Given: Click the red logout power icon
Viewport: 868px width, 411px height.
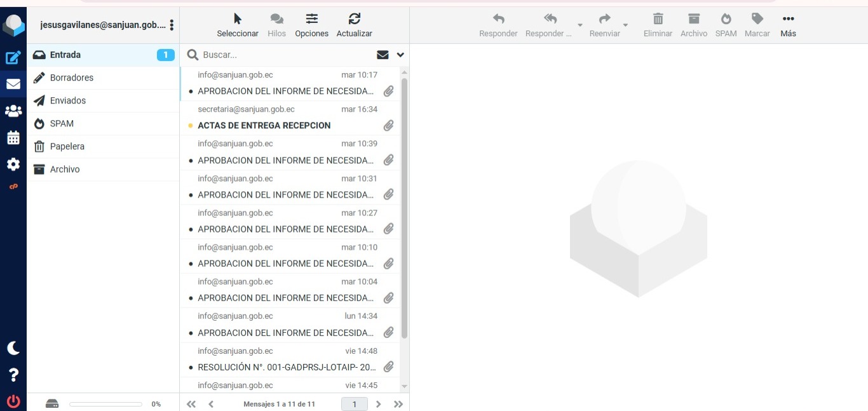Looking at the screenshot, I should point(13,401).
